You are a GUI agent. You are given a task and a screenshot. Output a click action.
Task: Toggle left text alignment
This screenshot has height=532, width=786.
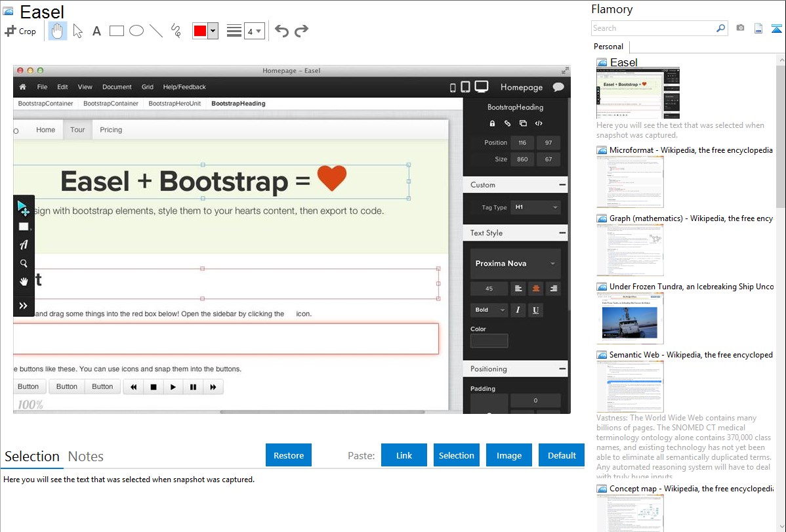click(x=518, y=289)
